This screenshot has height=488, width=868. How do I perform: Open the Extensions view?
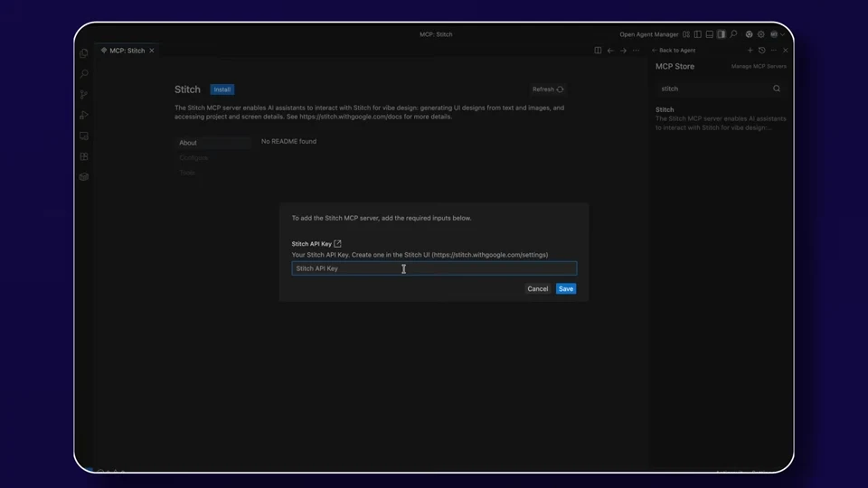(x=84, y=156)
